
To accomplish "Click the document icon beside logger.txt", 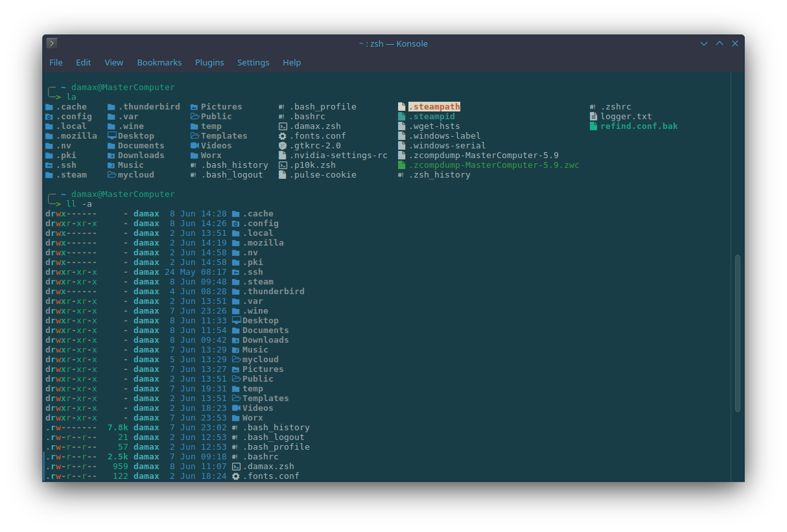I will coord(594,117).
